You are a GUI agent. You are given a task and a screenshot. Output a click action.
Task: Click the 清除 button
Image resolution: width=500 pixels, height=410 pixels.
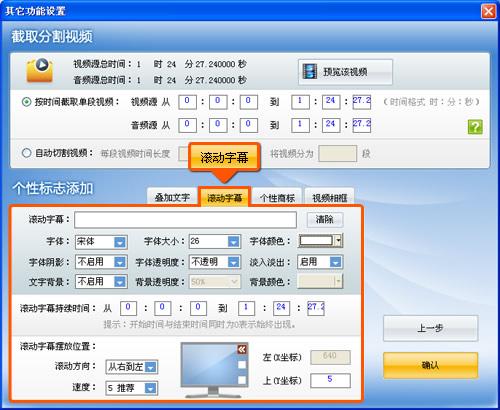(325, 219)
